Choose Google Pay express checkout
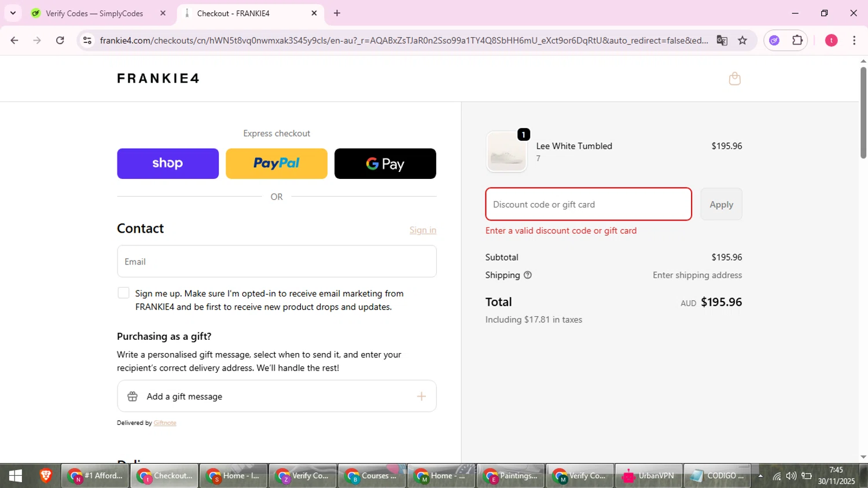Image resolution: width=868 pixels, height=488 pixels. pos(385,163)
